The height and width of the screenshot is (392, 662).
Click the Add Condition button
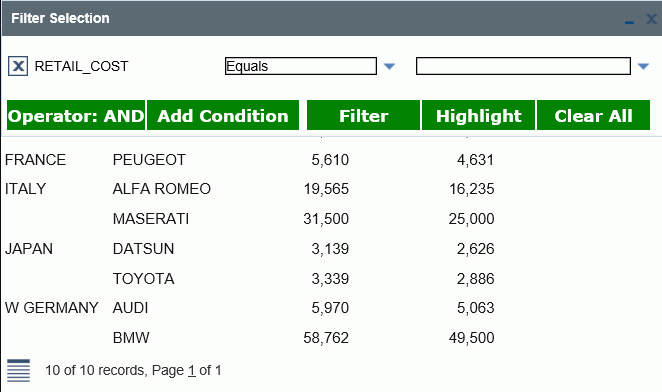coord(223,115)
